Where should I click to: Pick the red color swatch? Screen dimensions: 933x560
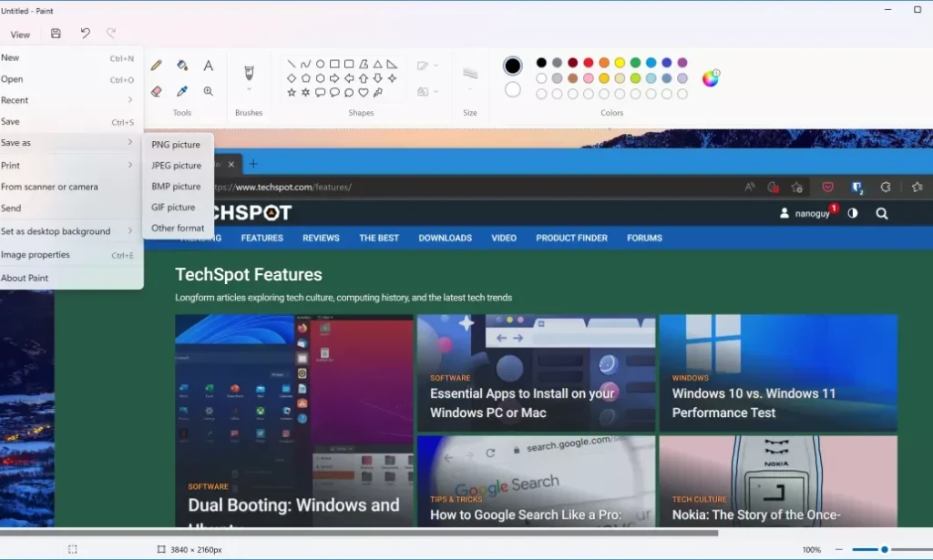tap(589, 63)
